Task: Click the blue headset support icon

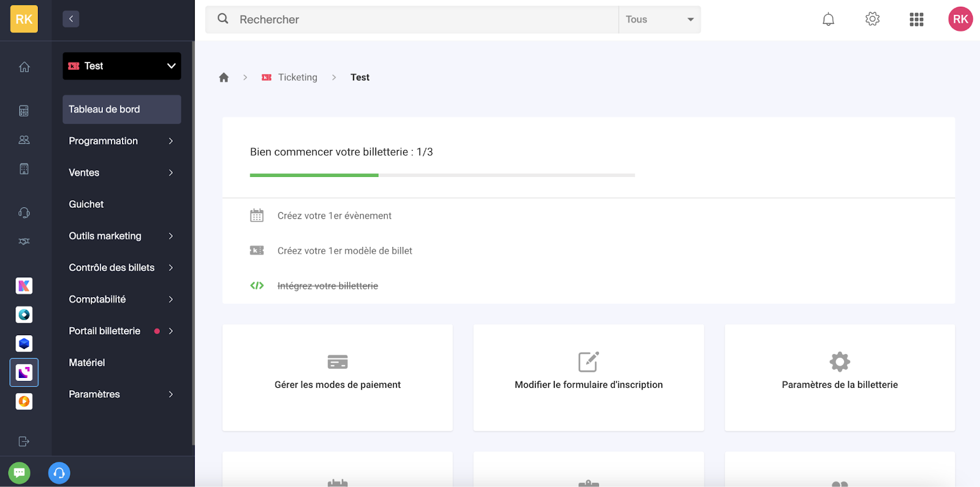Action: pos(59,473)
